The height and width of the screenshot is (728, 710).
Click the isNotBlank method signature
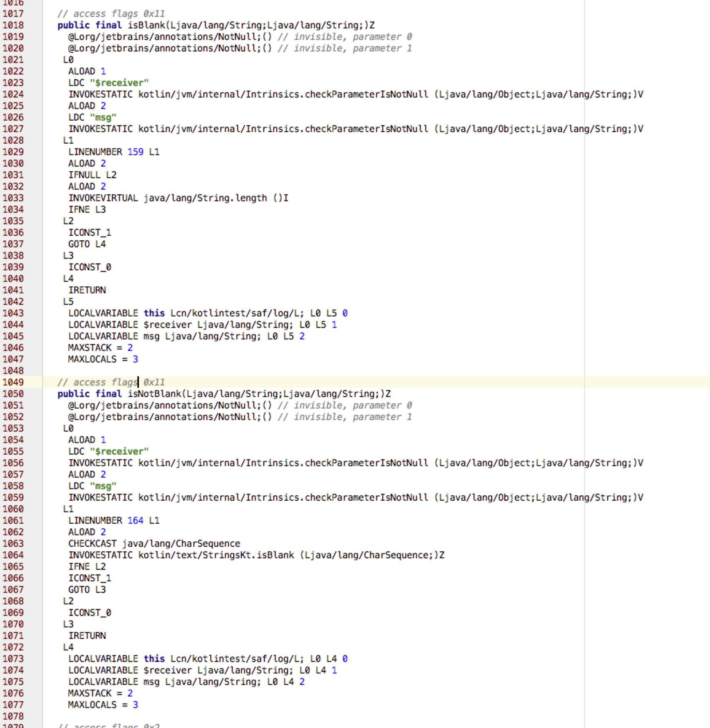pyautogui.click(x=224, y=394)
